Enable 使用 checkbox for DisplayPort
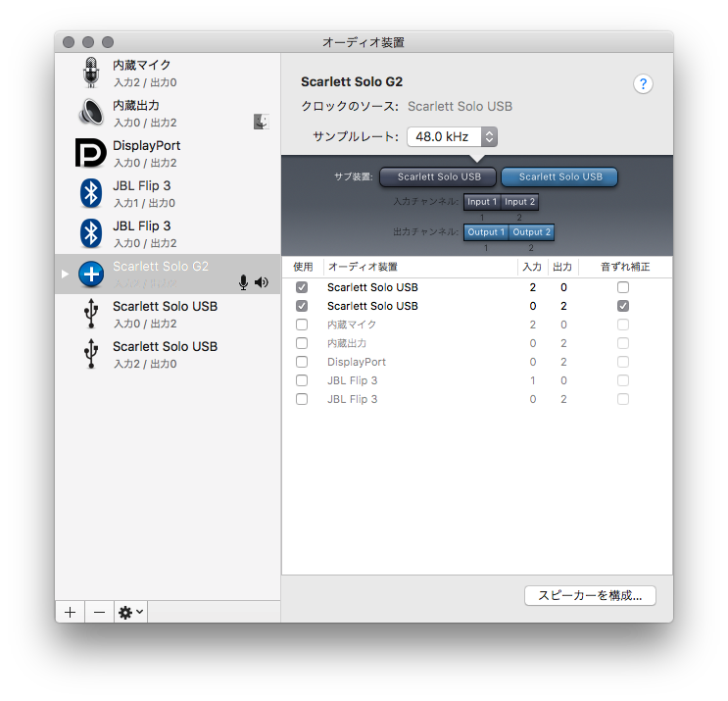 [x=302, y=362]
